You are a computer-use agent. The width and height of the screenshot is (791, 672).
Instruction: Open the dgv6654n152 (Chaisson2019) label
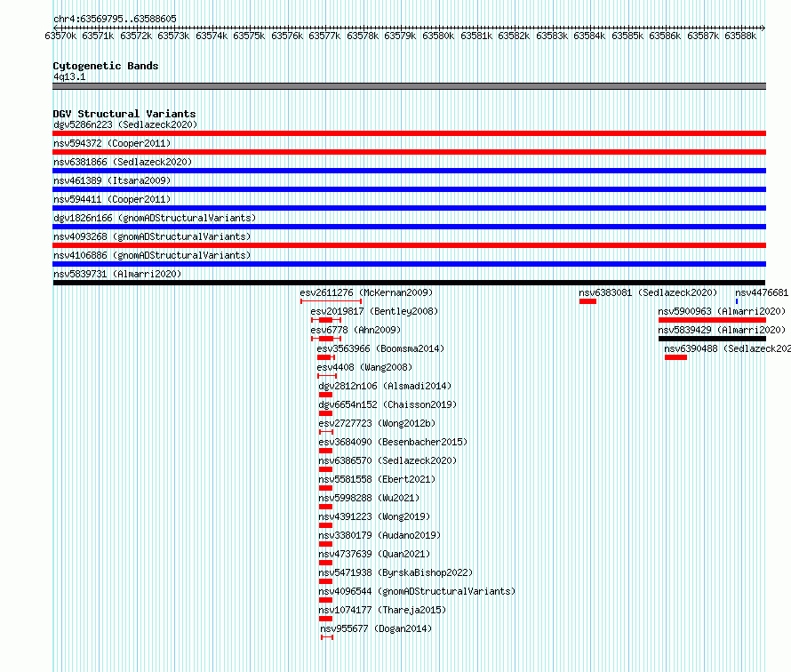click(x=388, y=404)
